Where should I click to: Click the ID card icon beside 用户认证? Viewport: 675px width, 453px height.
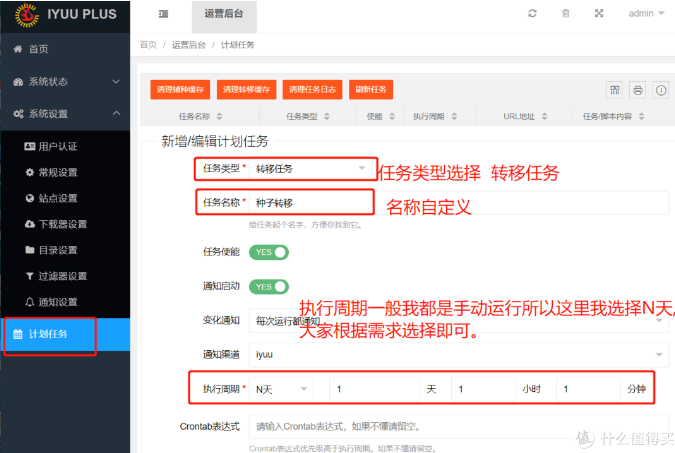pos(30,146)
